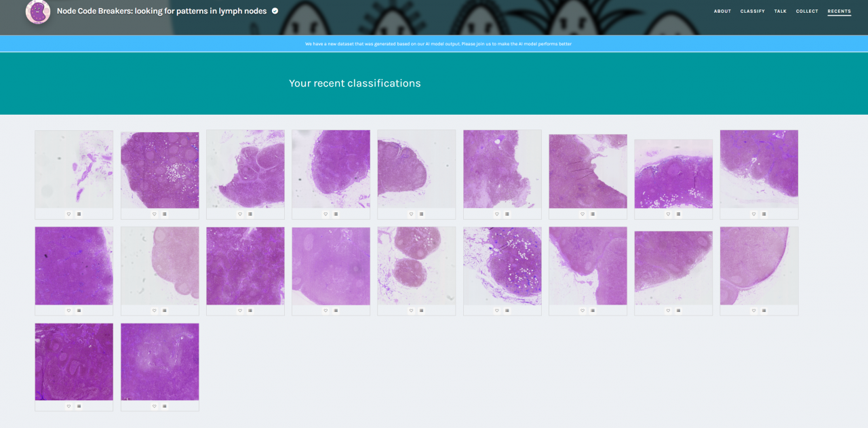Favorite the second subject in the bottom row

(154, 406)
